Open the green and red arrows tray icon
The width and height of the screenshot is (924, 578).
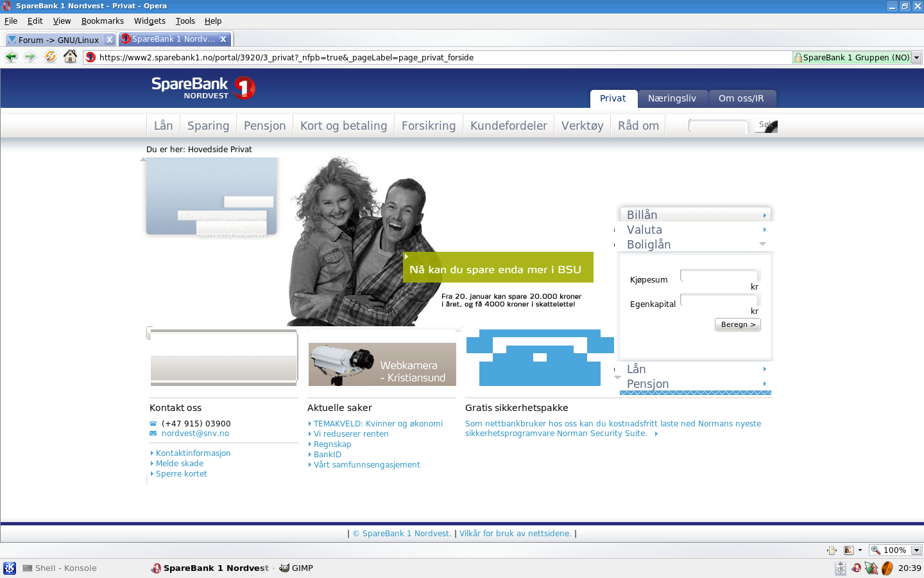click(871, 568)
